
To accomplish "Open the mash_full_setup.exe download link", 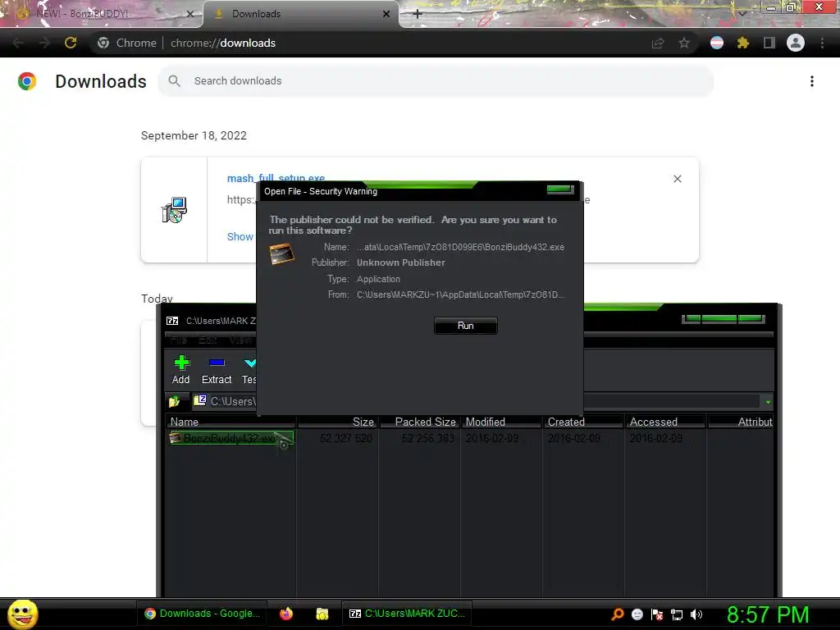I will [x=276, y=178].
